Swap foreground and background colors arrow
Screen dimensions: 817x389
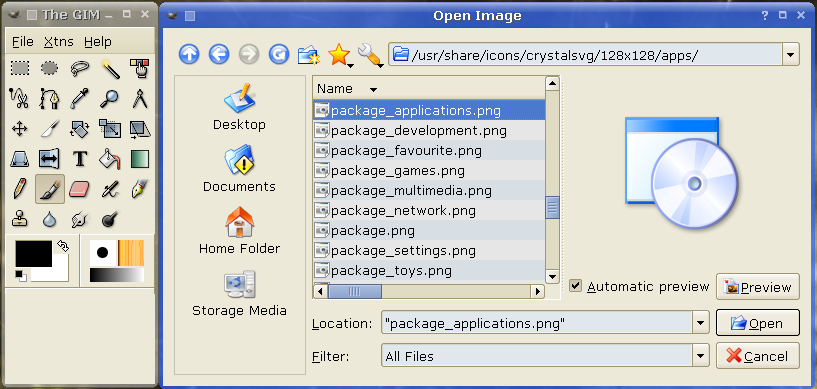point(63,245)
